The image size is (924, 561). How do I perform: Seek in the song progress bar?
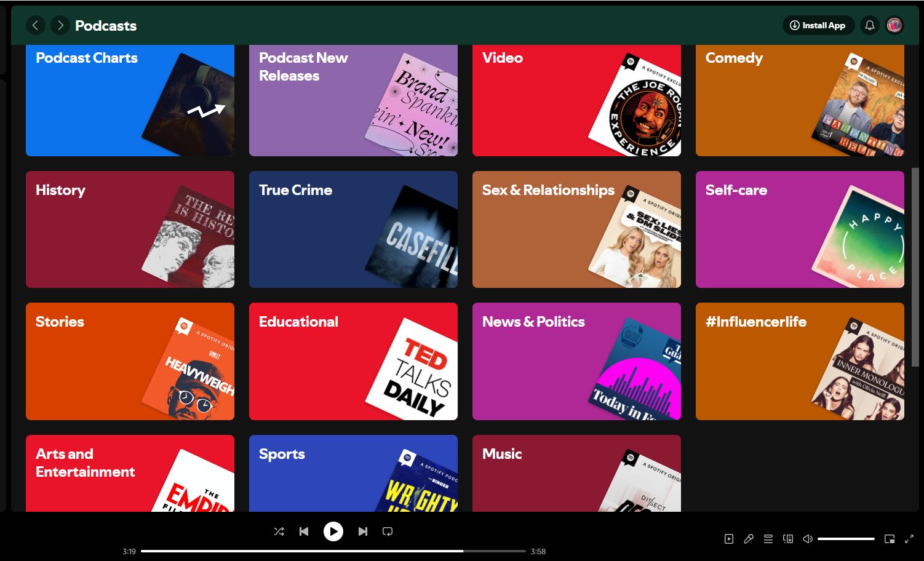point(333,551)
